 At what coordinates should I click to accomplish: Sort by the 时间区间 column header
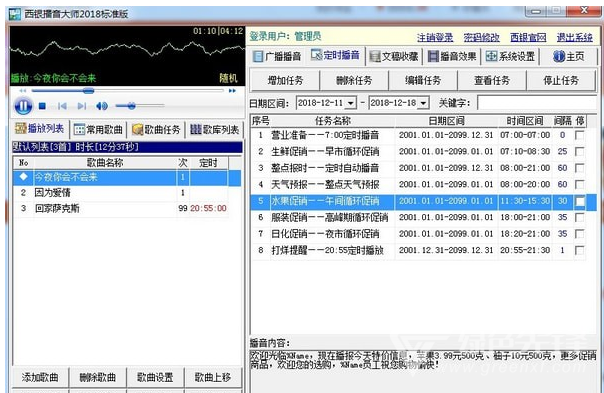(x=525, y=121)
